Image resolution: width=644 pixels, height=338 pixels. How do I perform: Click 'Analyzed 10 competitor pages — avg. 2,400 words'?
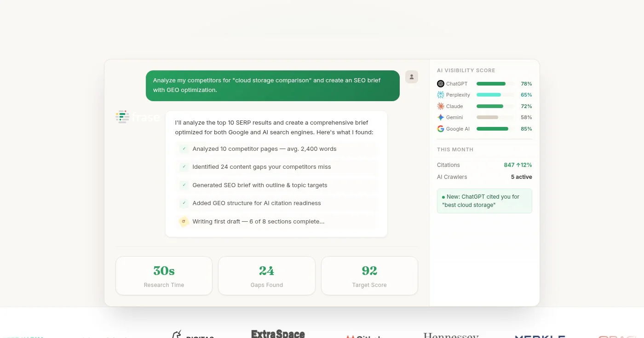coord(264,149)
